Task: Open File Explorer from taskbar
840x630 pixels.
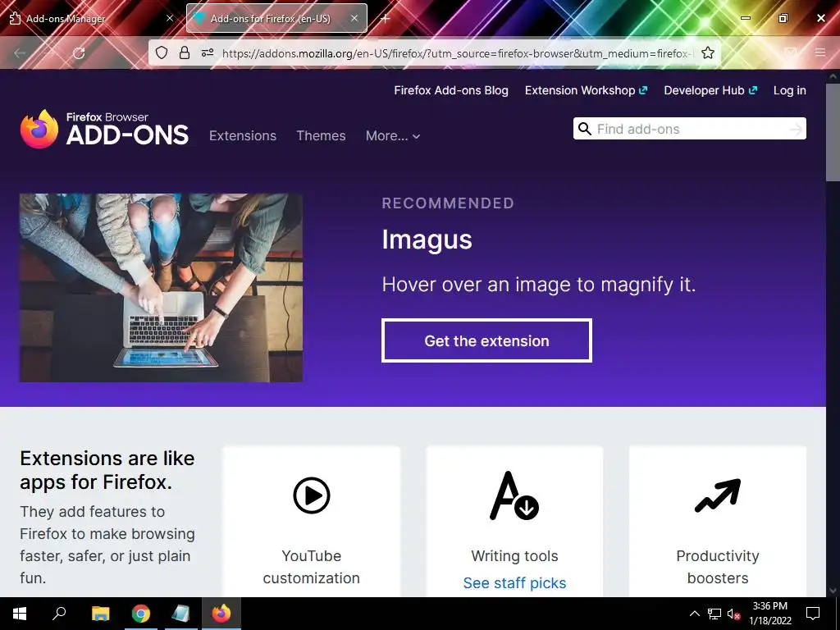Action: (x=100, y=614)
